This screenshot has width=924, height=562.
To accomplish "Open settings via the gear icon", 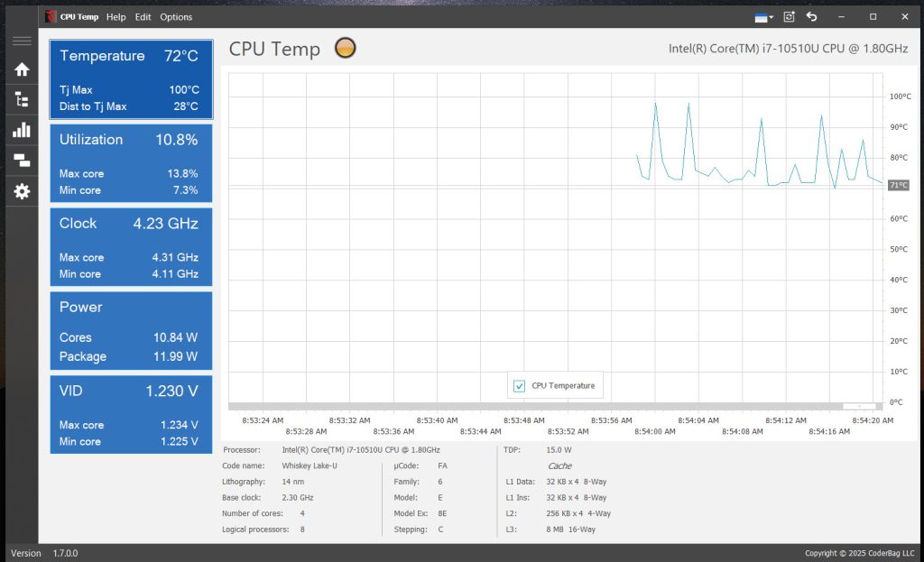I will (x=22, y=191).
